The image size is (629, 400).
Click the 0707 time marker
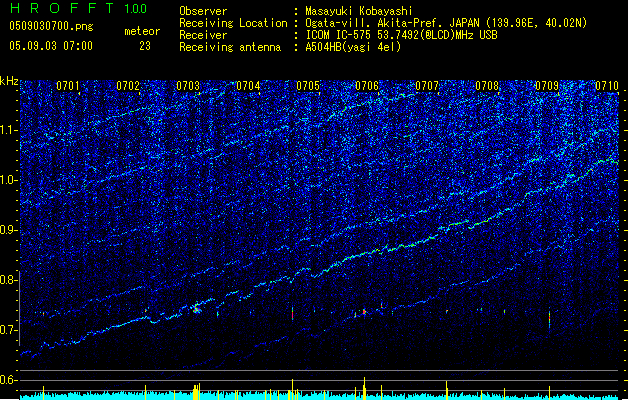coord(427,86)
